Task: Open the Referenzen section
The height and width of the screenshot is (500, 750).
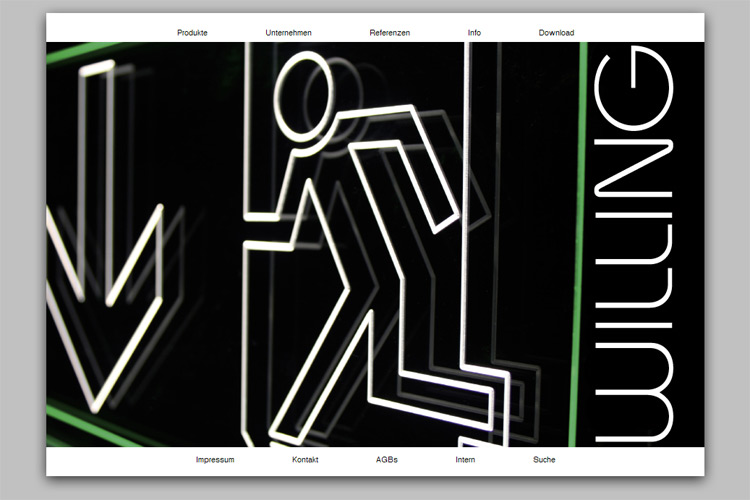Action: click(389, 33)
